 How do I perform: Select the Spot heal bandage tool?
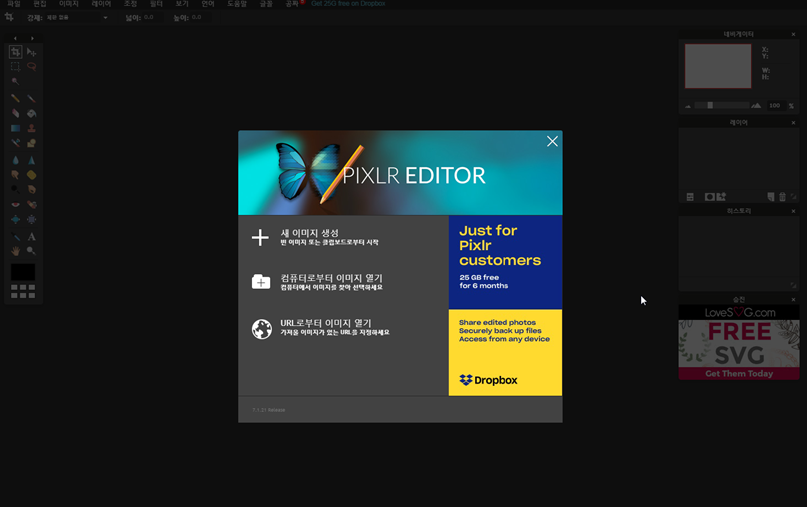pyautogui.click(x=31, y=204)
